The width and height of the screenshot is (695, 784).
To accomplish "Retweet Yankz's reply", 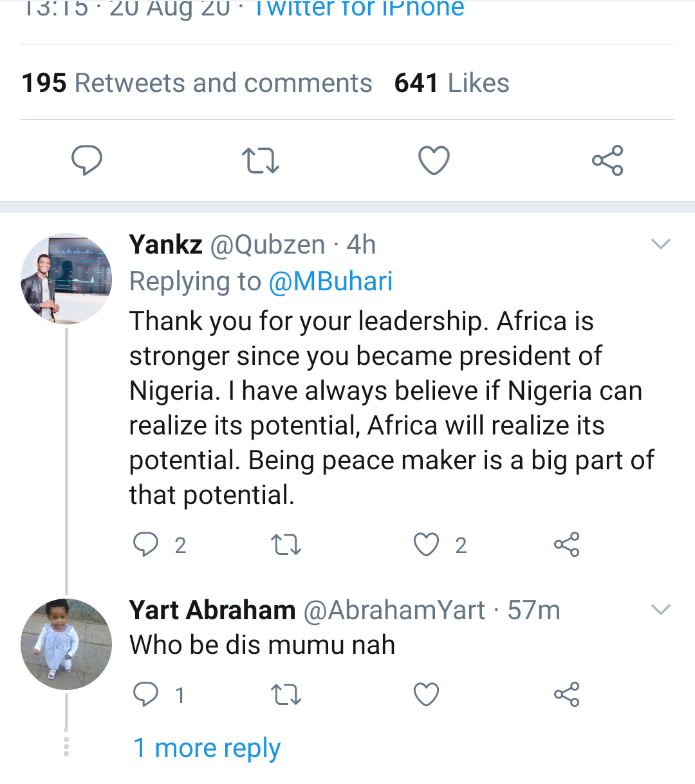I will pyautogui.click(x=286, y=545).
